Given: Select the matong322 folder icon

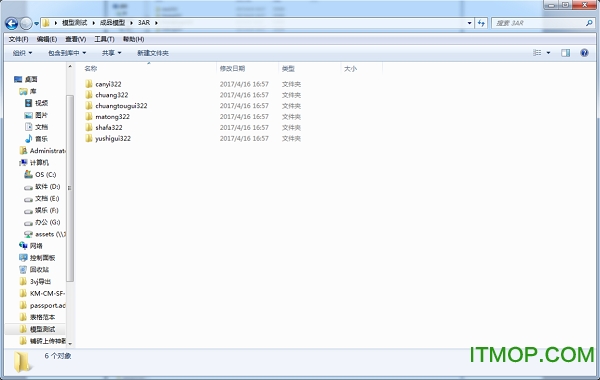Looking at the screenshot, I should click(89, 116).
